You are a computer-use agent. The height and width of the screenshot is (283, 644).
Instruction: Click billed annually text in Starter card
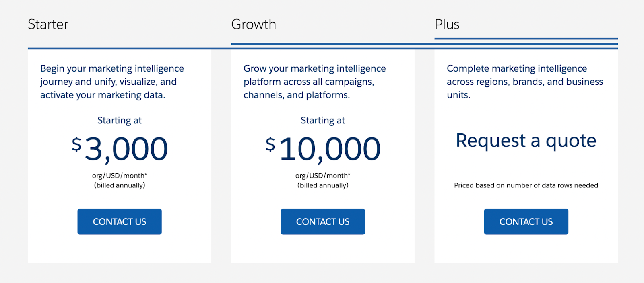coord(120,185)
